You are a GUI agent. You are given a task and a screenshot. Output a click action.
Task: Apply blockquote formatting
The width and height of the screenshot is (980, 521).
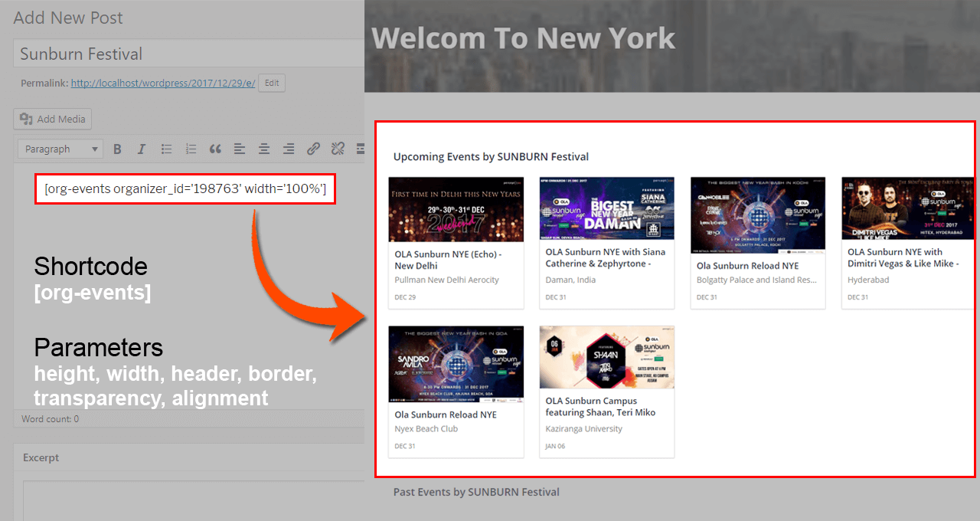pos(215,149)
